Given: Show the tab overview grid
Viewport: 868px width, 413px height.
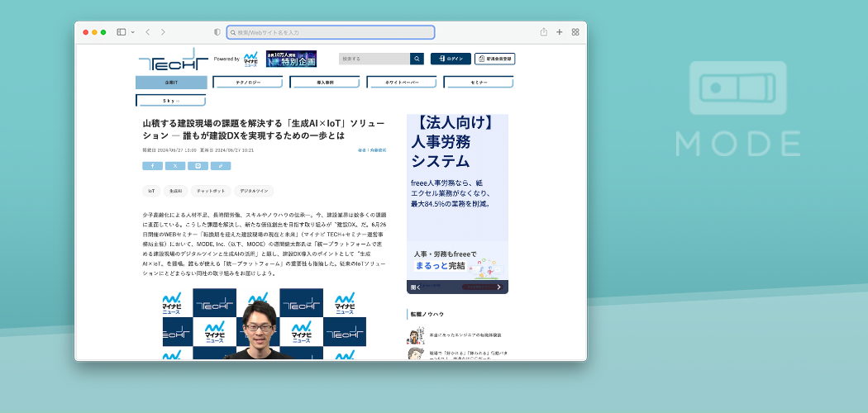Looking at the screenshot, I should pyautogui.click(x=575, y=32).
